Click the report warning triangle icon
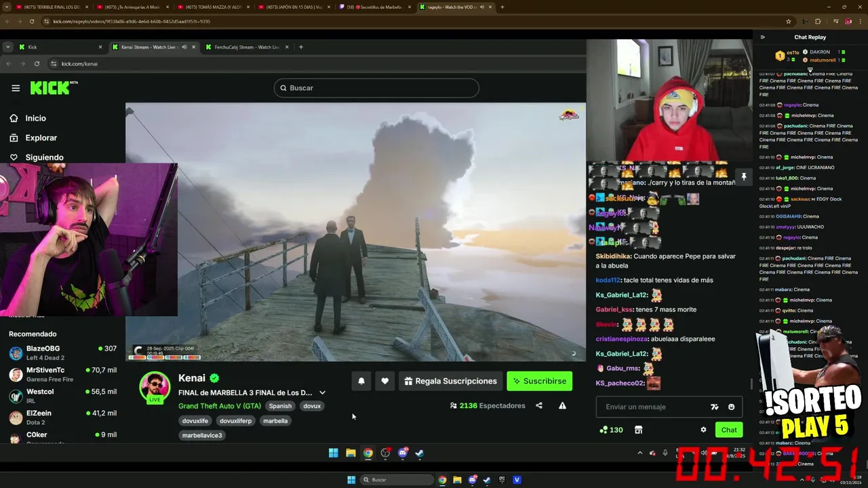868x488 pixels. (562, 405)
